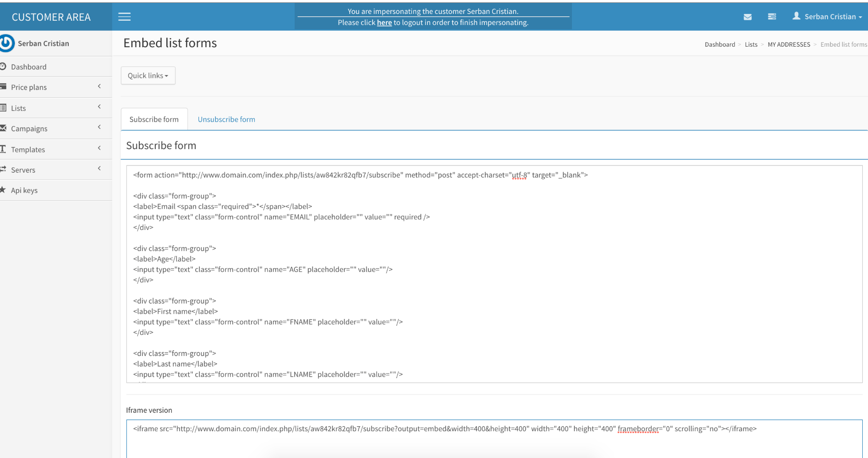Click the 'Iframe version' label
The image size is (868, 458).
click(149, 410)
